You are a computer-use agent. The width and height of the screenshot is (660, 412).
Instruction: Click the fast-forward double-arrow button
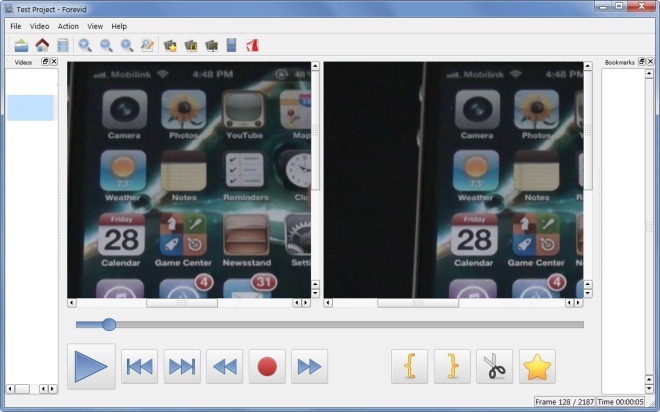(309, 366)
